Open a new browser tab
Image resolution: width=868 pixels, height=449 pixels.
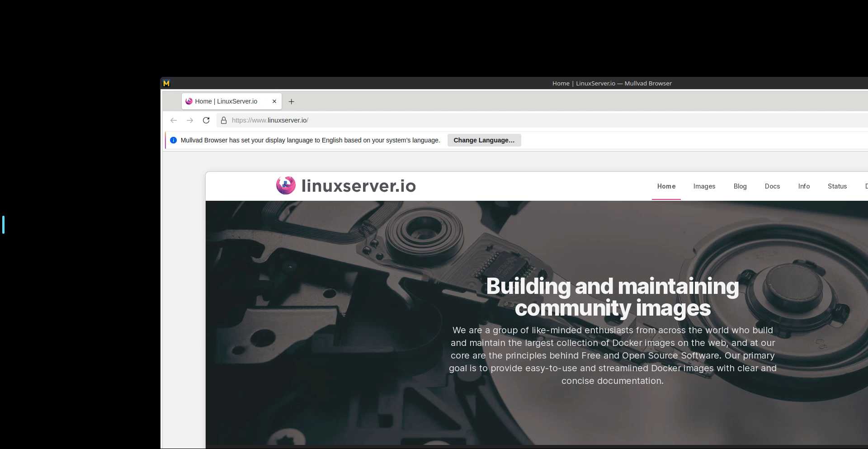pyautogui.click(x=292, y=102)
